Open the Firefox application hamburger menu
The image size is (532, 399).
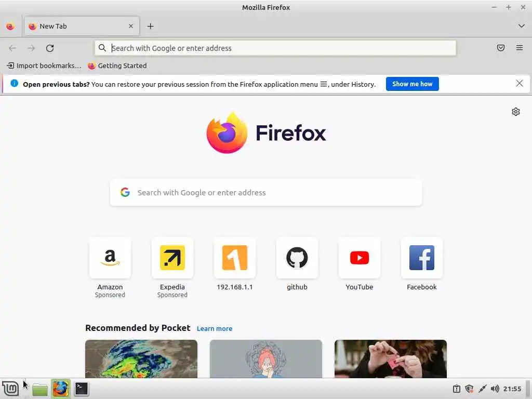click(x=520, y=48)
